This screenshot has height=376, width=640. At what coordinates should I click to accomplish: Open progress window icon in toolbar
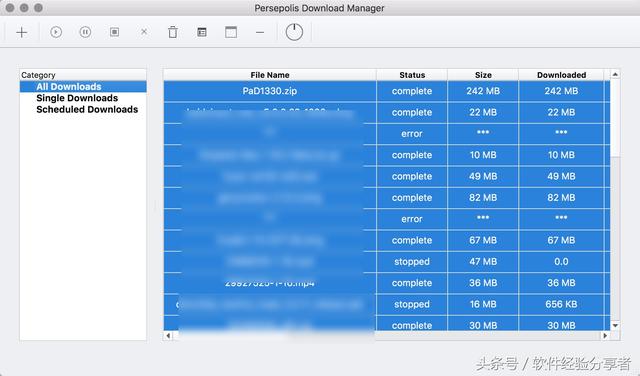[x=231, y=32]
